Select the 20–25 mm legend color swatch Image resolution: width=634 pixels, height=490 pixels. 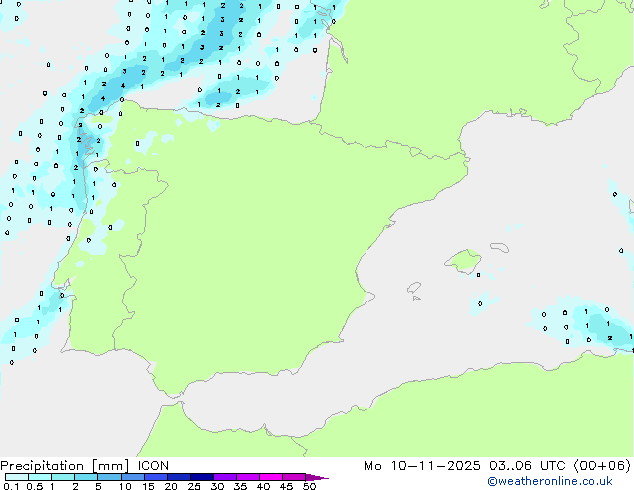[179, 477]
